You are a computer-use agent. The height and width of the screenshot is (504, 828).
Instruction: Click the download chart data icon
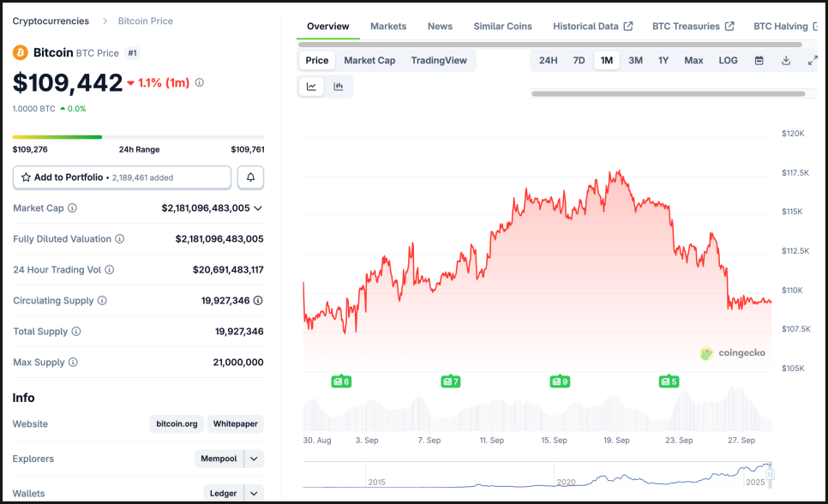point(786,60)
